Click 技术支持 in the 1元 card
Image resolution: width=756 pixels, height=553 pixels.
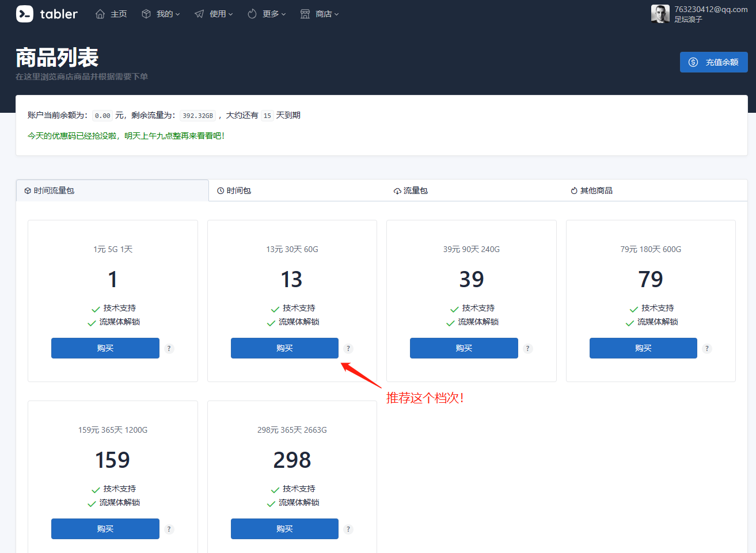[120, 308]
